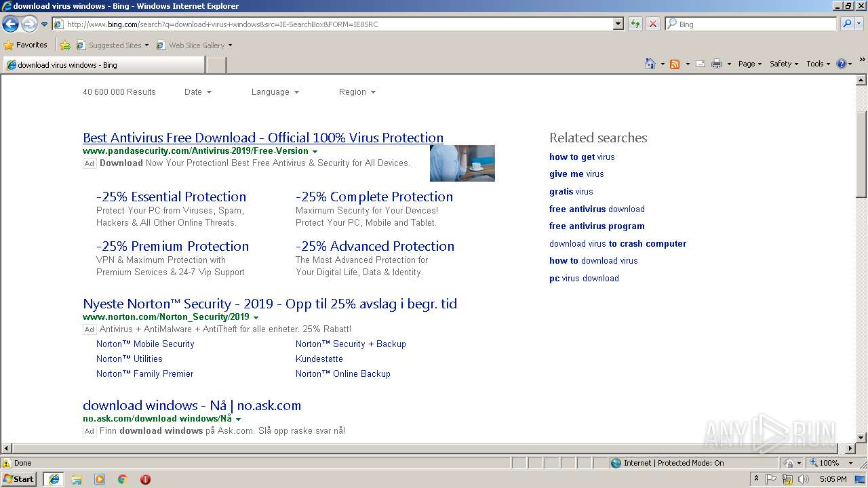Expand norton.com URL dropdown arrow
Screen dimensions: 868x488
[256, 317]
